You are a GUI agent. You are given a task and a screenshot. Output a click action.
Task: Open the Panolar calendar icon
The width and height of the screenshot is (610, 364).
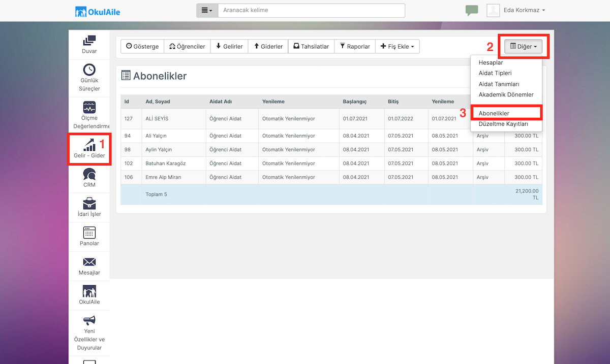pos(89,233)
